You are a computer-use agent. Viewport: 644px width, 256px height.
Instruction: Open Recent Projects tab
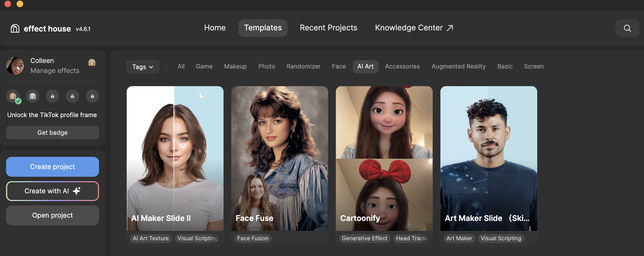328,28
